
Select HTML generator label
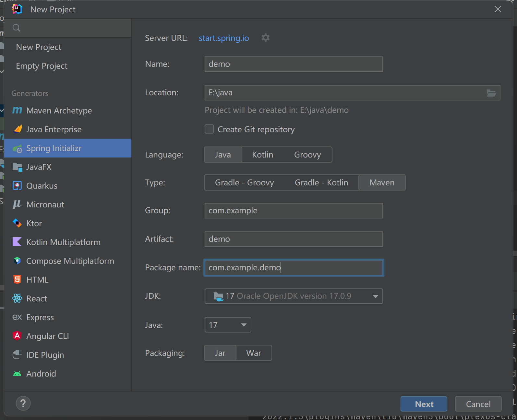click(37, 280)
